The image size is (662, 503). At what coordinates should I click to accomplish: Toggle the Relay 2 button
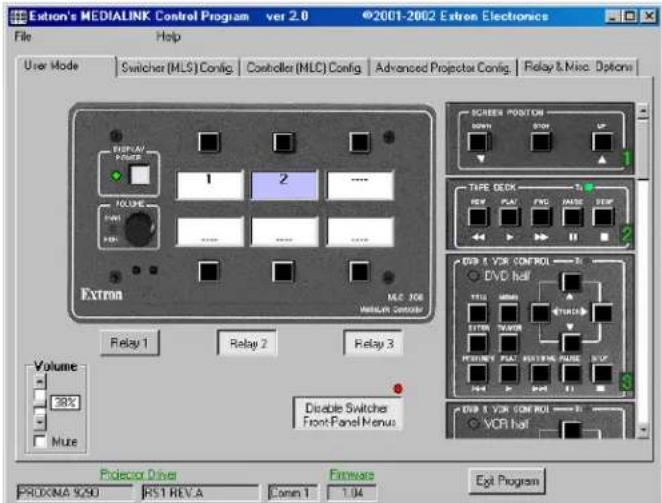(x=248, y=343)
